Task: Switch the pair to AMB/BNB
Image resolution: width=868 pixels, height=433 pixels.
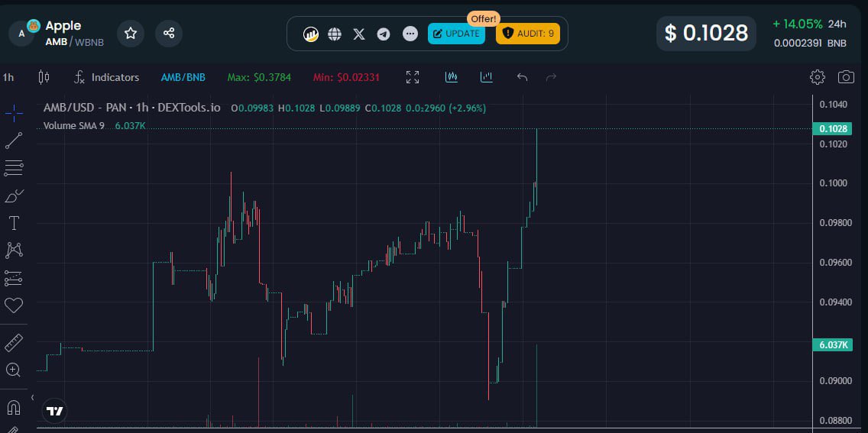Action: (183, 77)
